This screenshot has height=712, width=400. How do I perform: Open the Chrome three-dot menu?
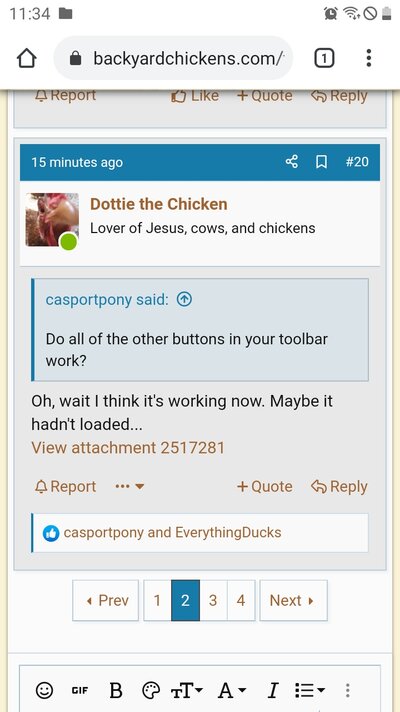coord(369,58)
